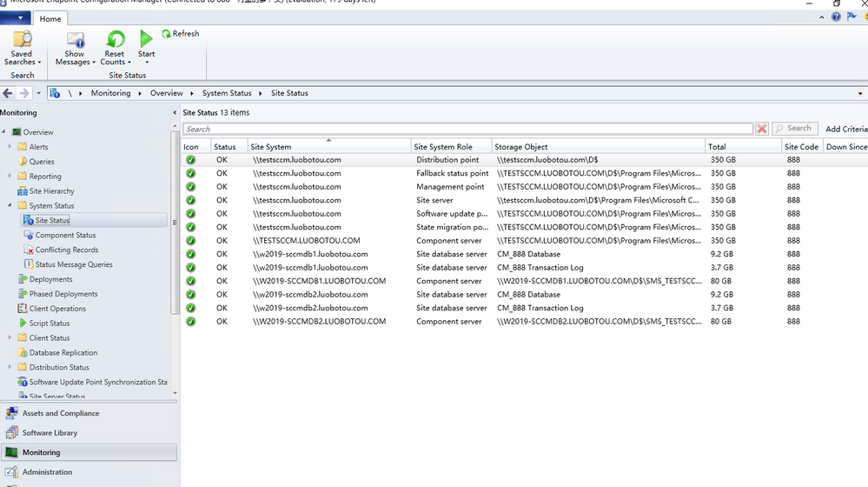Expand the Client Status tree node
The width and height of the screenshot is (868, 487).
pyautogui.click(x=10, y=338)
